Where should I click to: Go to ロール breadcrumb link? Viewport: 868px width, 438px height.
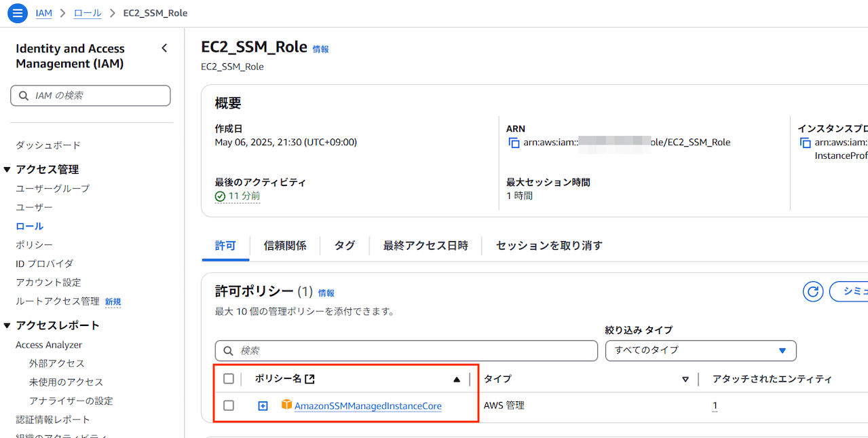(88, 13)
